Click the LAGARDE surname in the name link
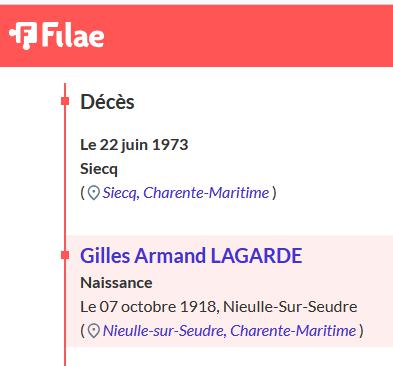Image resolution: width=393 pixels, height=366 pixels. [x=257, y=256]
